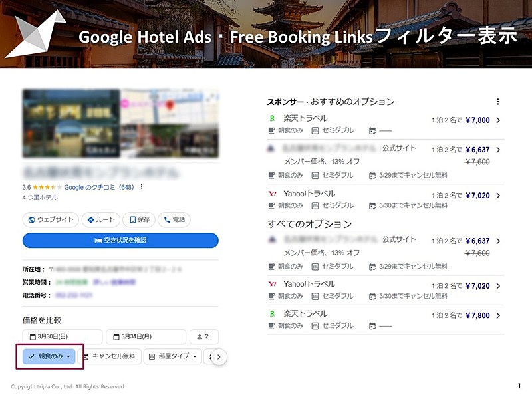This screenshot has height=399, width=532.
Task: Click the ¥7,800 price in sponsored Rakuten row
Action: (477, 120)
